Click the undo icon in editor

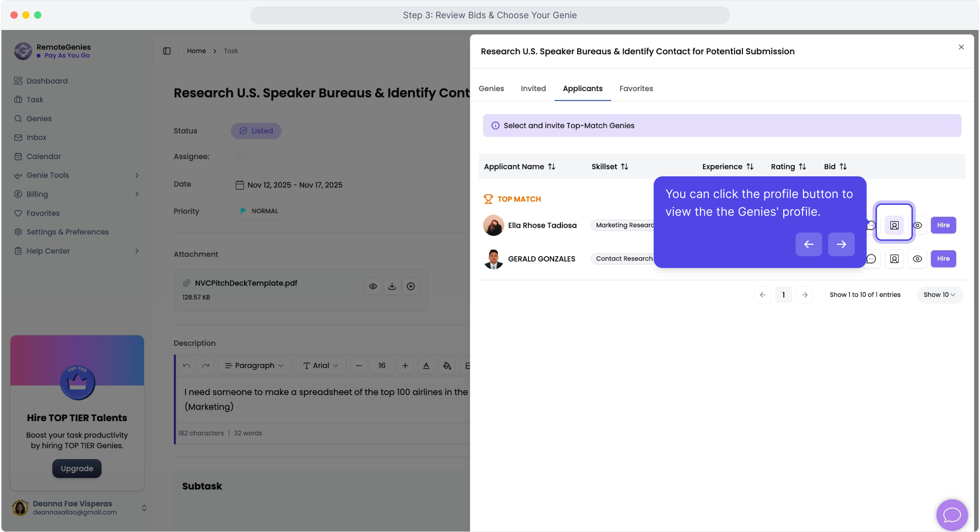pyautogui.click(x=186, y=366)
